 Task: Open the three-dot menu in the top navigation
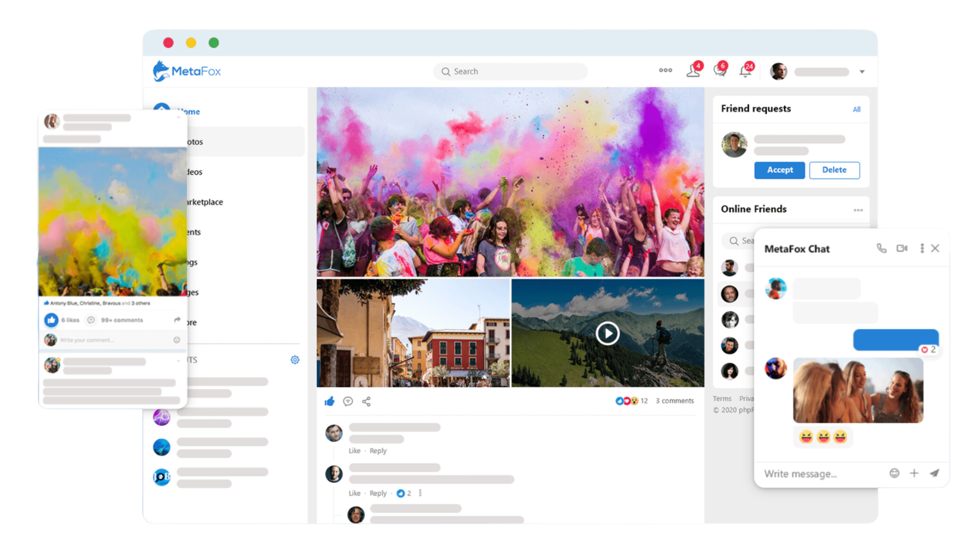[665, 71]
